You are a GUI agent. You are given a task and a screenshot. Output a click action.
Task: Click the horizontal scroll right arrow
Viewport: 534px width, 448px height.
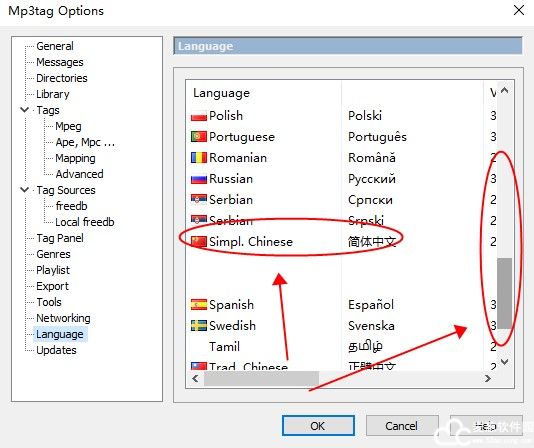[x=488, y=379]
